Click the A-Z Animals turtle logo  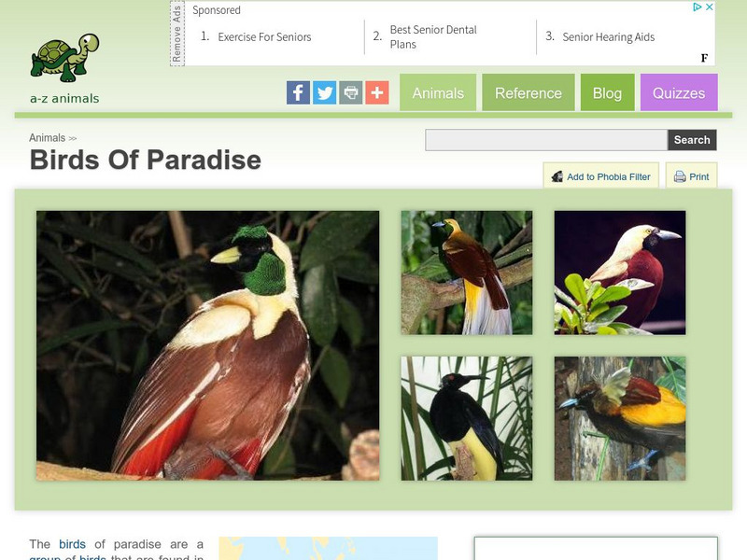tap(63, 51)
